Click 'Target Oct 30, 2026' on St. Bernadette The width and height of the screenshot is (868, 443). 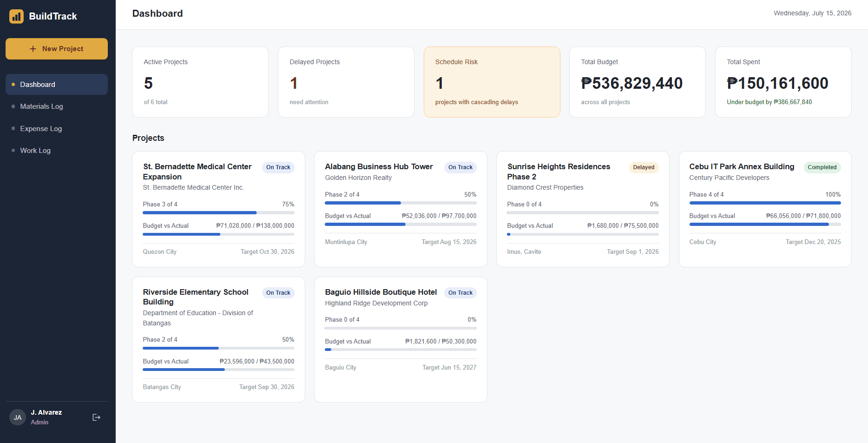[x=267, y=252]
